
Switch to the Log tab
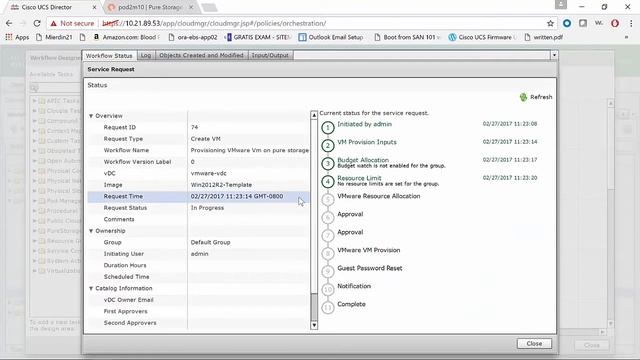(x=146, y=55)
